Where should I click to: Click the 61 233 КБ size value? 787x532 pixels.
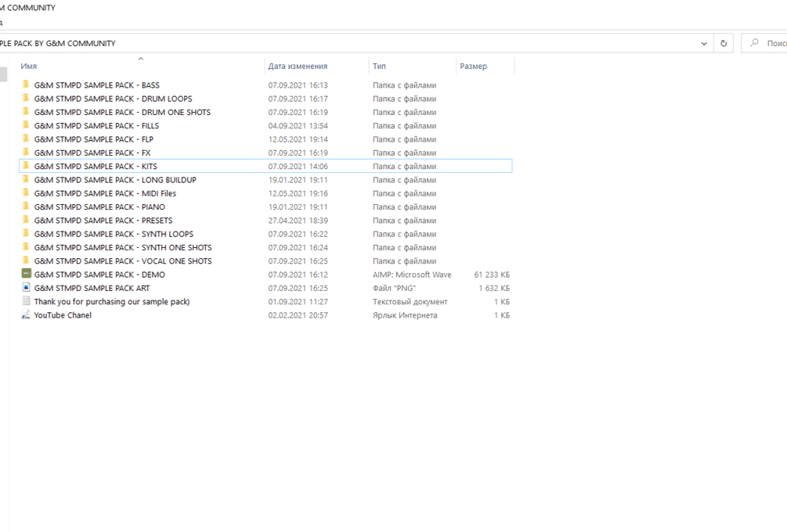(492, 275)
